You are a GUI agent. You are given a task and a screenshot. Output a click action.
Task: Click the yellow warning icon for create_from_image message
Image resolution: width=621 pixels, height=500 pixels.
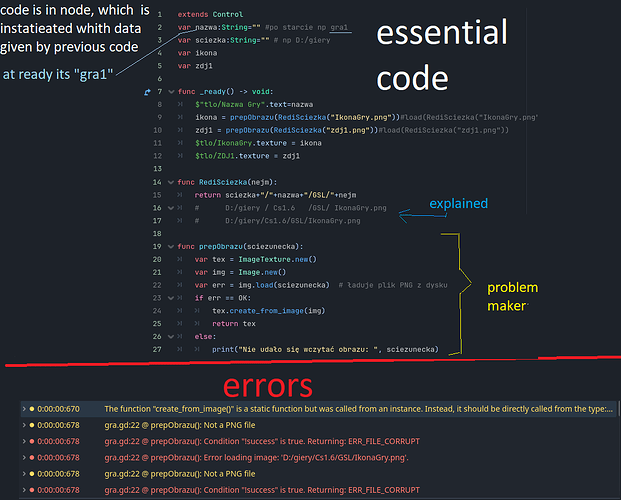(x=33, y=409)
